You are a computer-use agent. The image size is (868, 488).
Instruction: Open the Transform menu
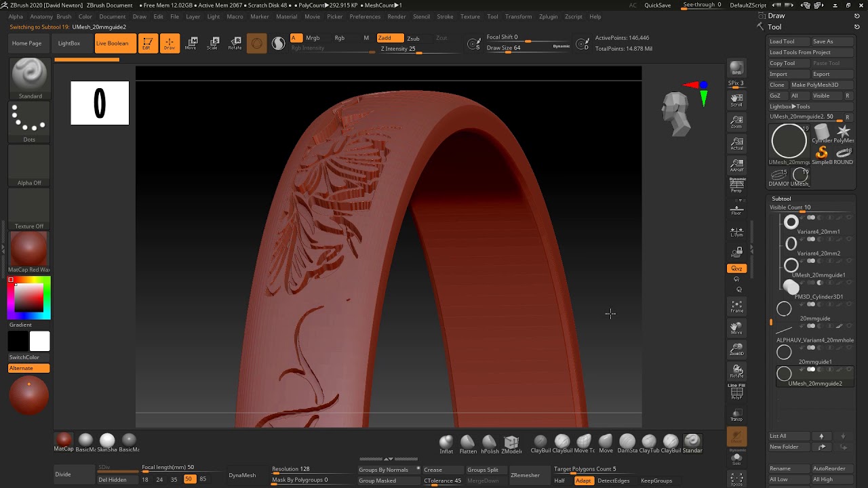[x=518, y=16]
